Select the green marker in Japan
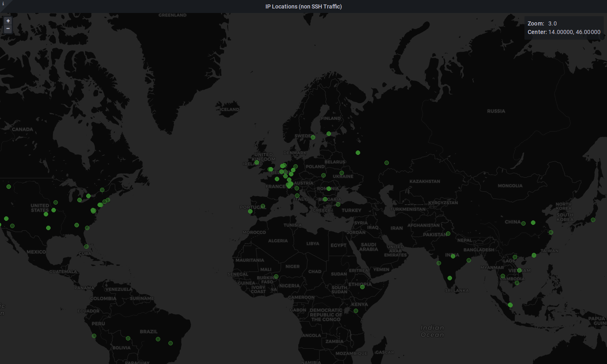Screen dimensions: 607x364 point(593,220)
